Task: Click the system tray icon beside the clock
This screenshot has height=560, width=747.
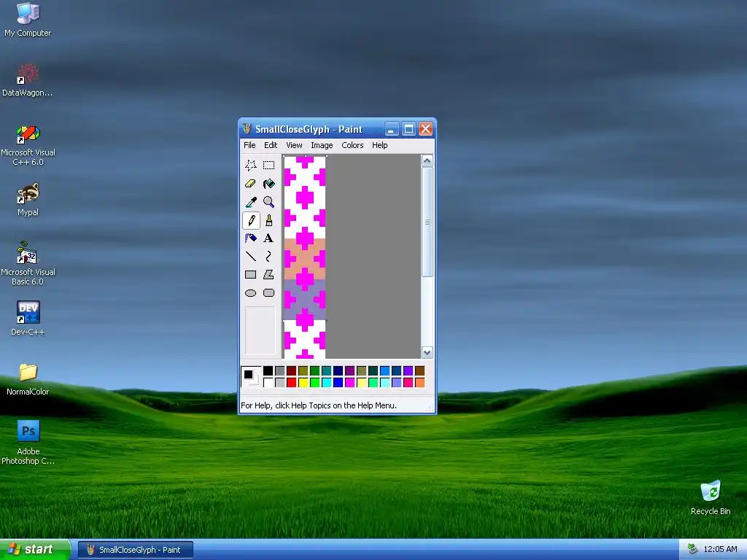Action: point(692,550)
